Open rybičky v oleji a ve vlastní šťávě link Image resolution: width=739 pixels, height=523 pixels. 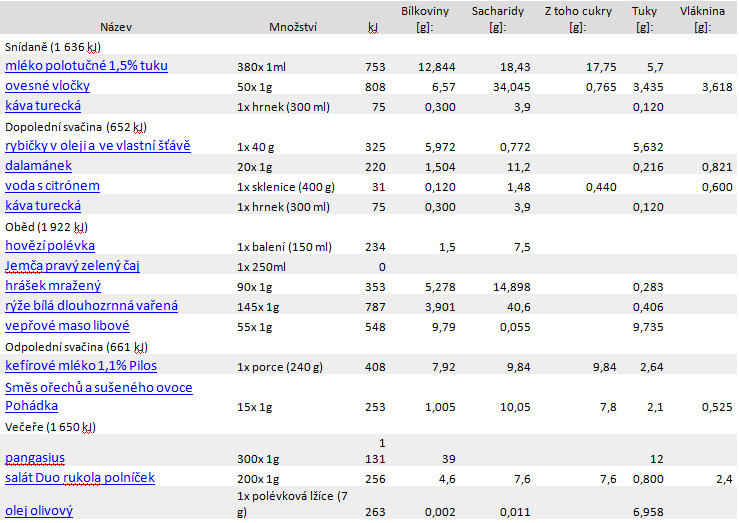98,146
